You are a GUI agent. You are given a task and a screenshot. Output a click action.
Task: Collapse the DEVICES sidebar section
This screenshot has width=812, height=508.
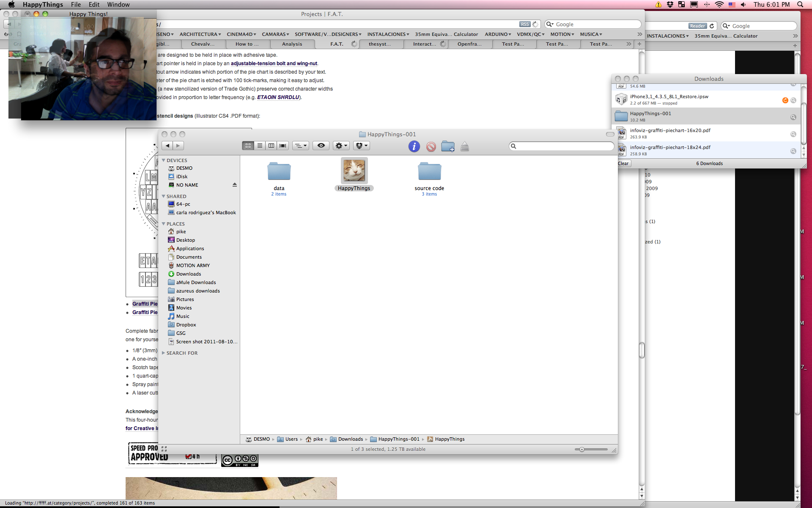(164, 160)
